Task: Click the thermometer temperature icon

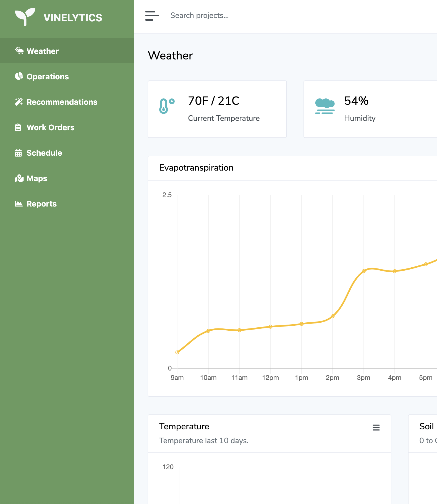Action: pos(167,106)
